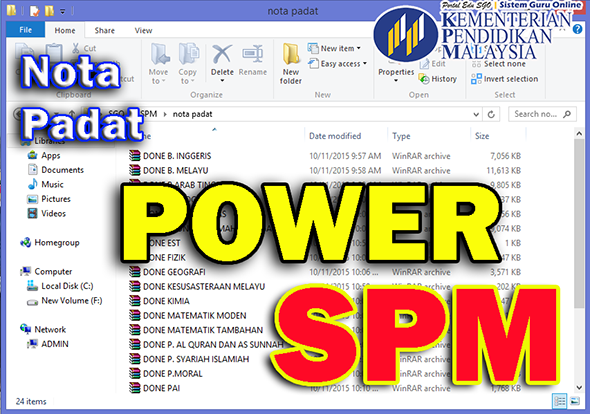
Task: Click the Move to icon
Action: (160, 54)
